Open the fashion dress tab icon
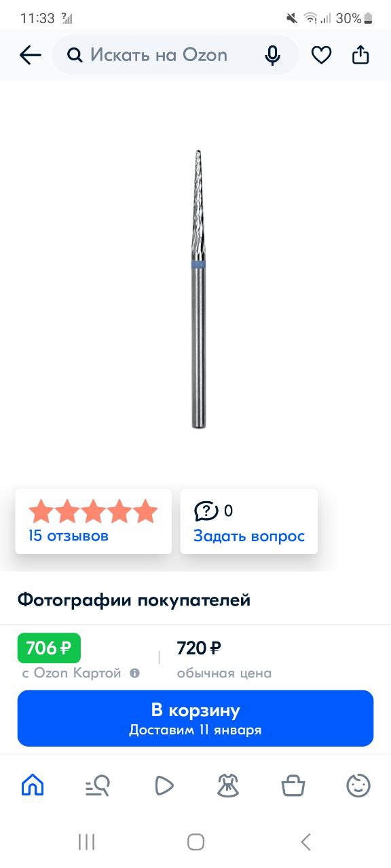Image resolution: width=391 pixels, height=868 pixels. pyautogui.click(x=228, y=785)
